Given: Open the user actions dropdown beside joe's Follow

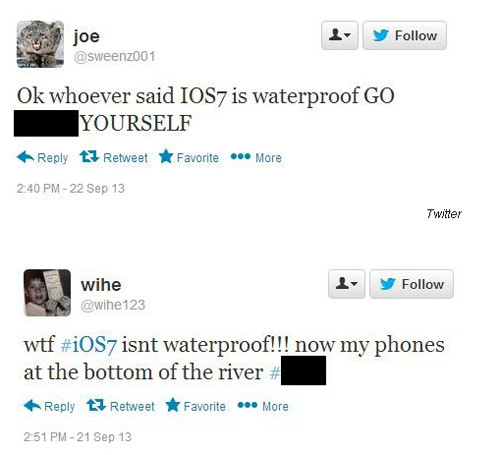Looking at the screenshot, I should (340, 35).
